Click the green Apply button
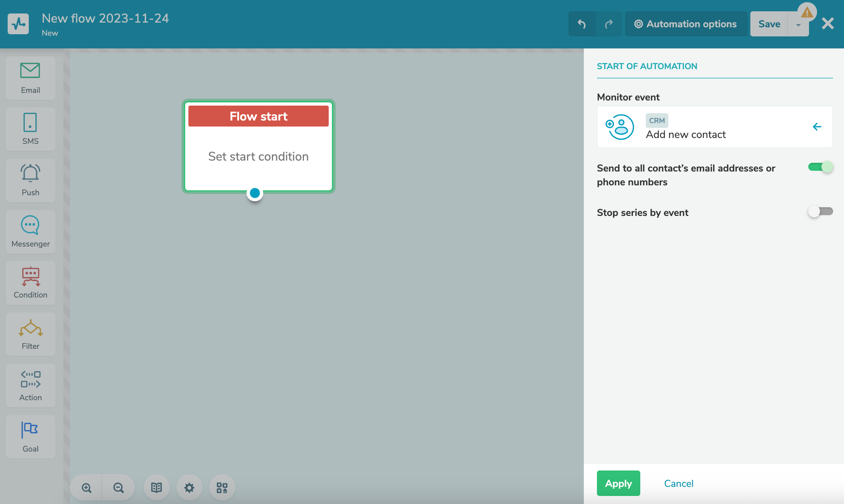Image resolution: width=844 pixels, height=504 pixels. point(618,483)
